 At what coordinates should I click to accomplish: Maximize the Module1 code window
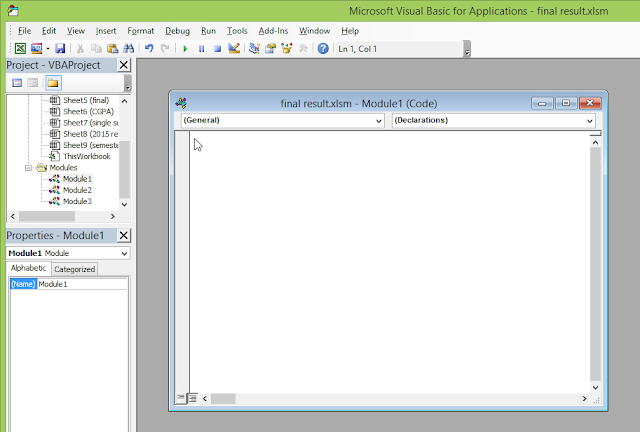566,103
